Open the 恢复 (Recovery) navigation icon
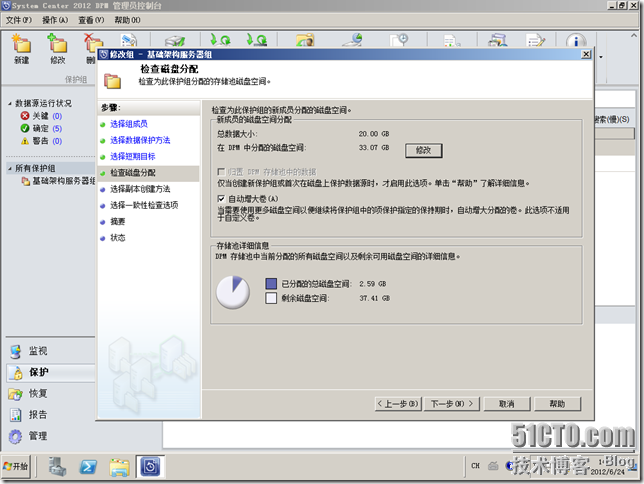The height and width of the screenshot is (484, 644). coord(16,394)
